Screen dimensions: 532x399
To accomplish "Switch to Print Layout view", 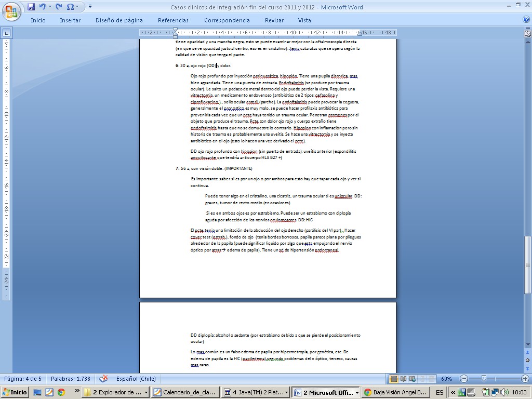I will 394,379.
